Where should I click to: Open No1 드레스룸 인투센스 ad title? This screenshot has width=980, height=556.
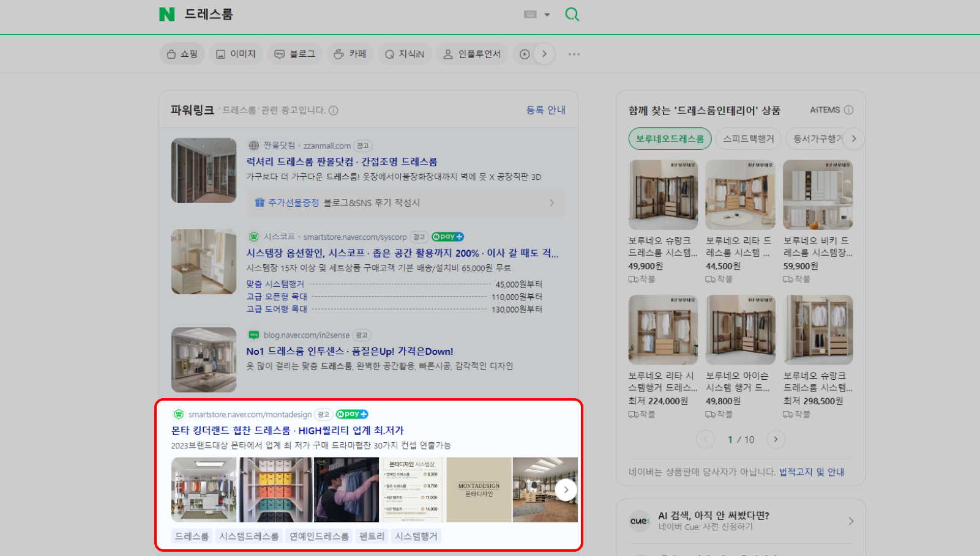(350, 351)
